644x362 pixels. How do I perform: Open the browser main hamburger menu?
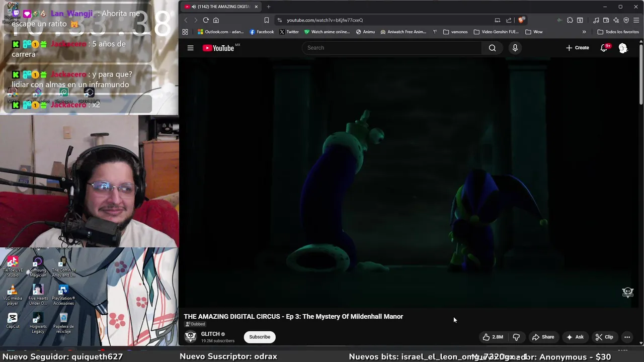tap(636, 20)
